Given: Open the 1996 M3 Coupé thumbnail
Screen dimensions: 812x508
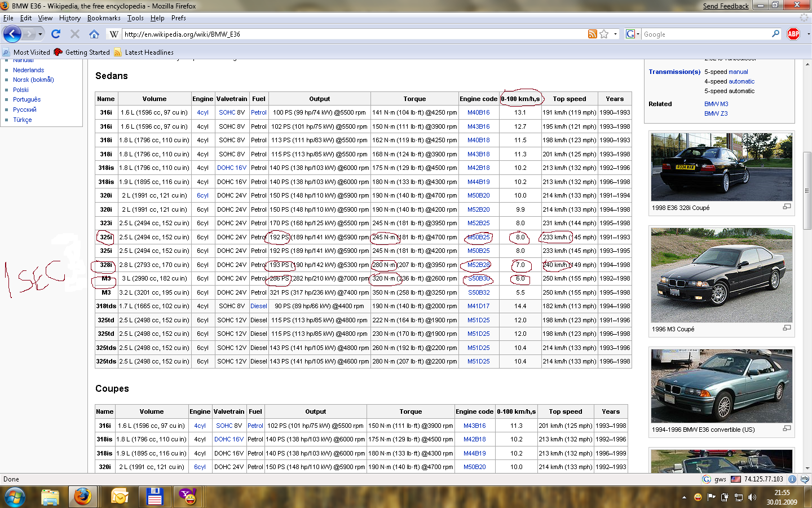Looking at the screenshot, I should (x=721, y=275).
